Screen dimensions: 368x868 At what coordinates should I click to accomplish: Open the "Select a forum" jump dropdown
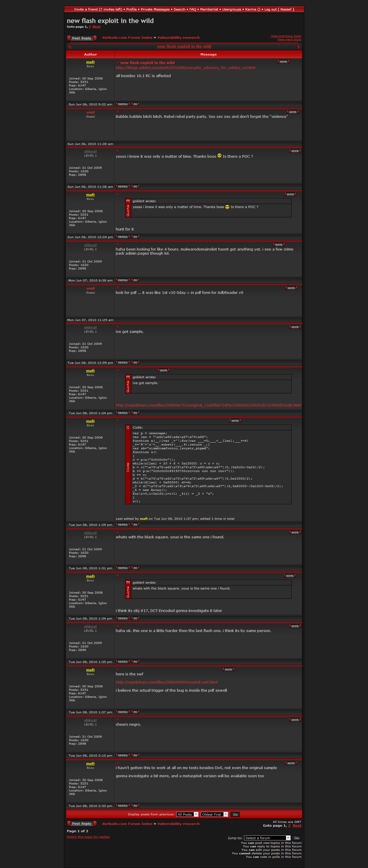[x=267, y=838]
